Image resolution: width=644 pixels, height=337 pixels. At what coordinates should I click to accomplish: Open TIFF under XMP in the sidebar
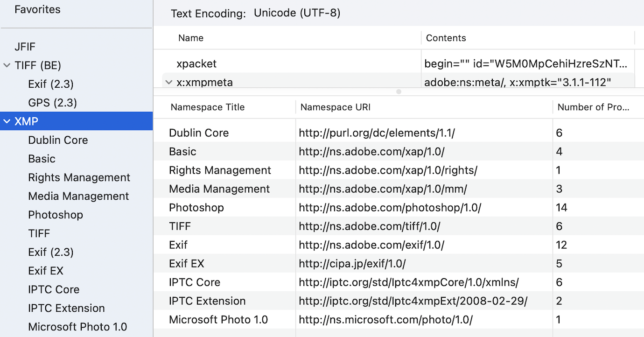(x=39, y=233)
